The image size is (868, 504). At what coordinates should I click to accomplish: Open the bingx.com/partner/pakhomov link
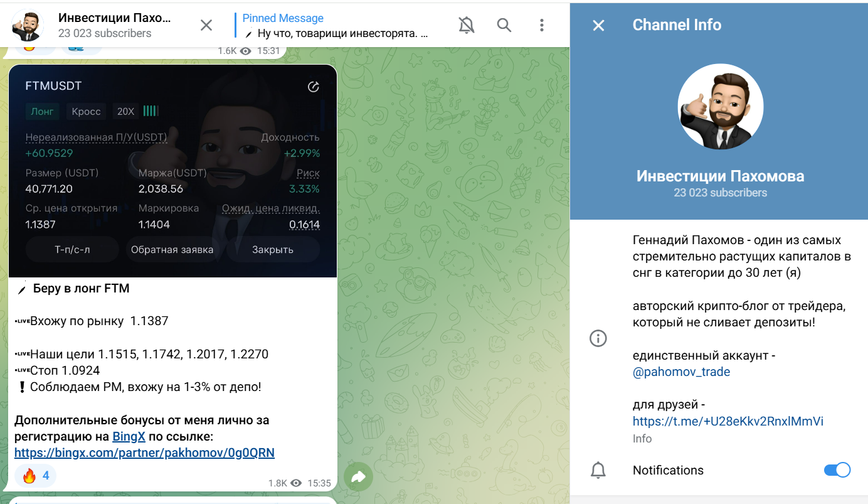tap(144, 453)
